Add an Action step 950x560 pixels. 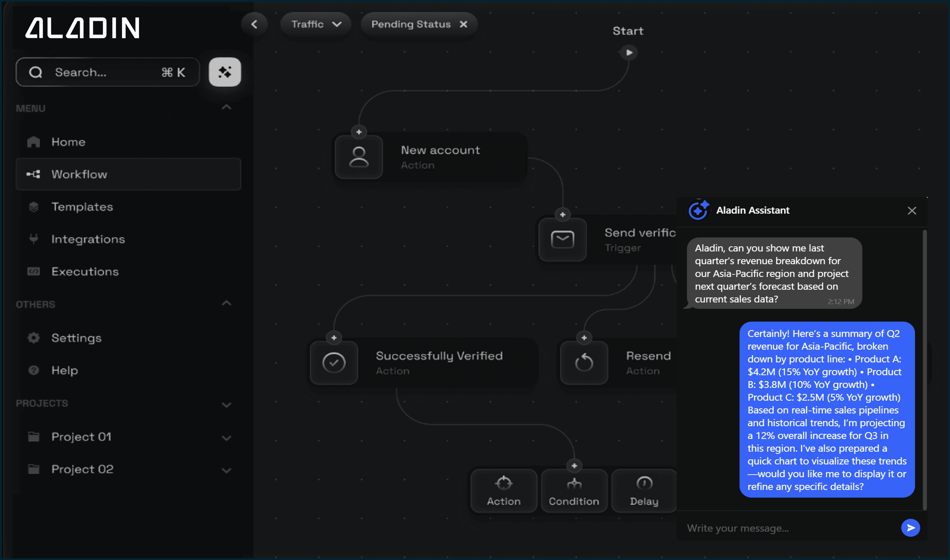click(504, 491)
